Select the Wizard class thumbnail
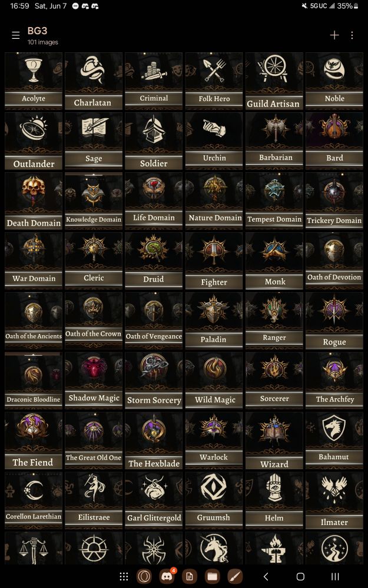This screenshot has width=368, height=588. [x=274, y=441]
